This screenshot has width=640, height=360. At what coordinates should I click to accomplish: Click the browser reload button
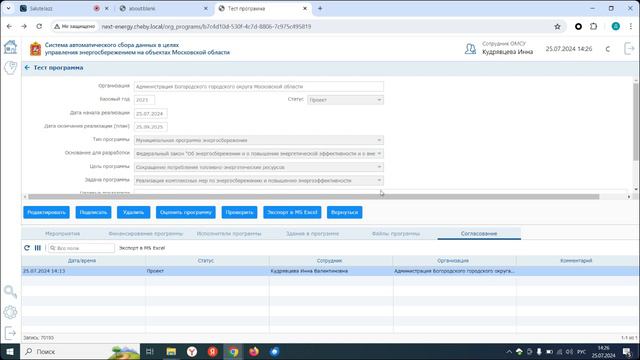pos(39,27)
